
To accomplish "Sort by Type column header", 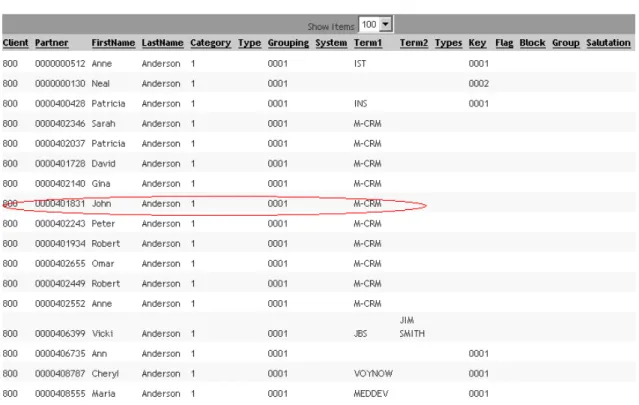I will [249, 43].
